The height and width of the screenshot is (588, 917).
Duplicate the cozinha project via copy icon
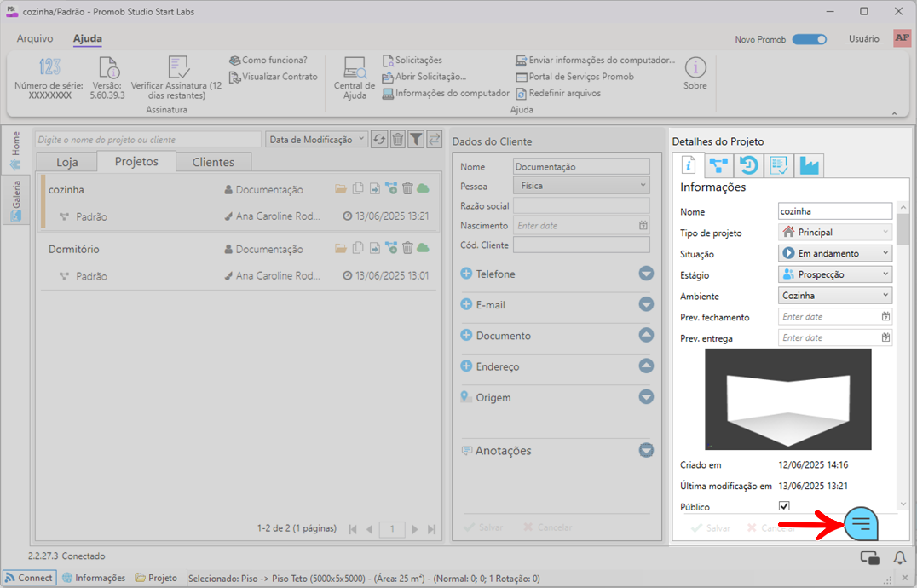[358, 188]
